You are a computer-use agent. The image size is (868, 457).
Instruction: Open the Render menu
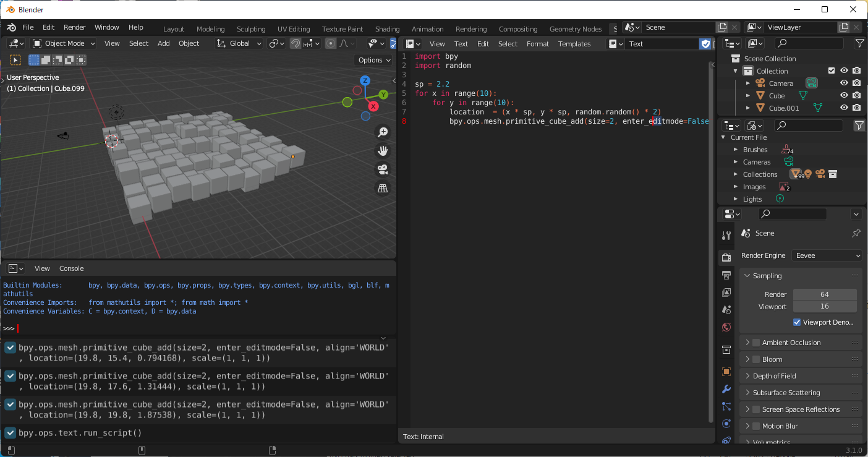click(75, 28)
